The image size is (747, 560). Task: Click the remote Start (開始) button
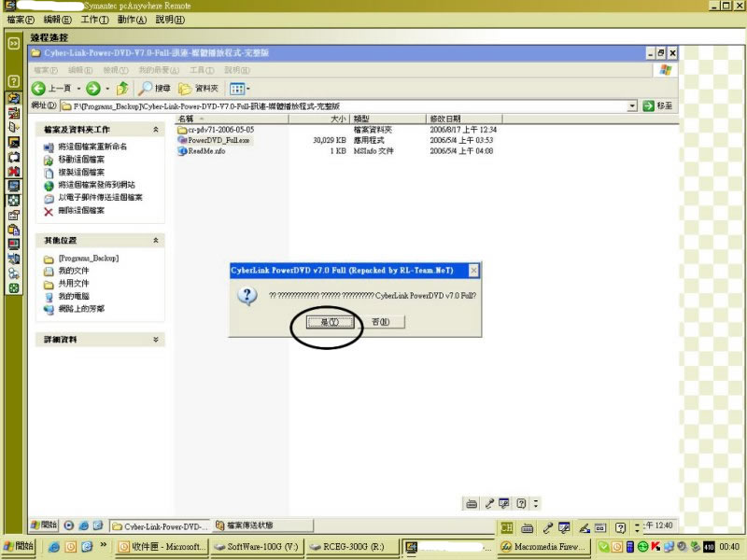click(44, 525)
